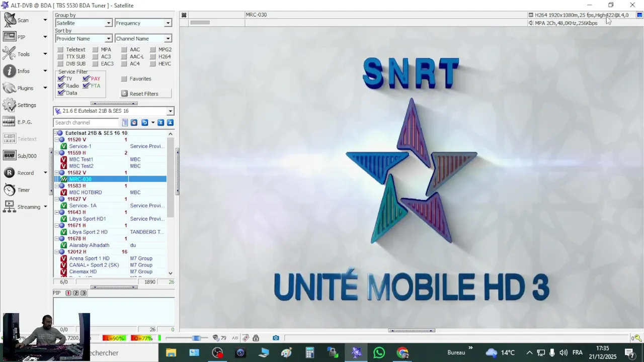Click the remote control icon in the status bar
This screenshot has width=644, height=362.
[246, 338]
